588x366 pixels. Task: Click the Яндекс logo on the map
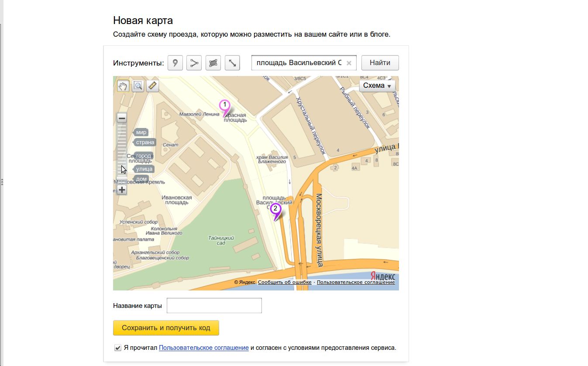[x=383, y=276]
